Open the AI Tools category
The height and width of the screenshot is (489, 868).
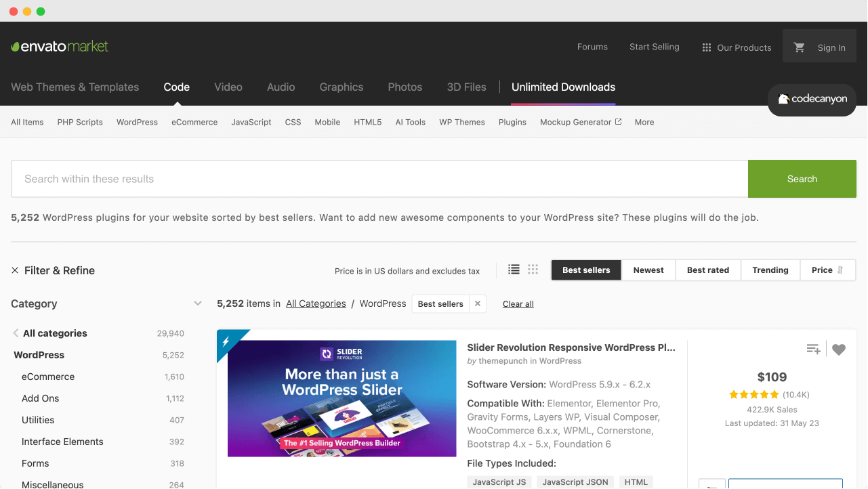pyautogui.click(x=411, y=123)
